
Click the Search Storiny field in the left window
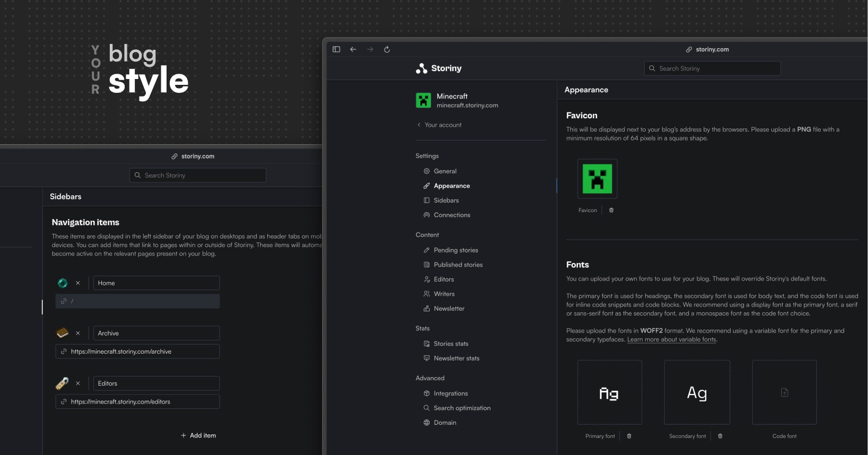pos(198,176)
